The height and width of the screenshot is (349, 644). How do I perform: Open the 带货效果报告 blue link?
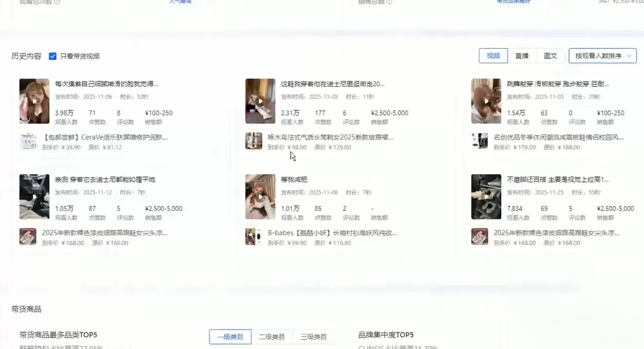tap(513, 1)
